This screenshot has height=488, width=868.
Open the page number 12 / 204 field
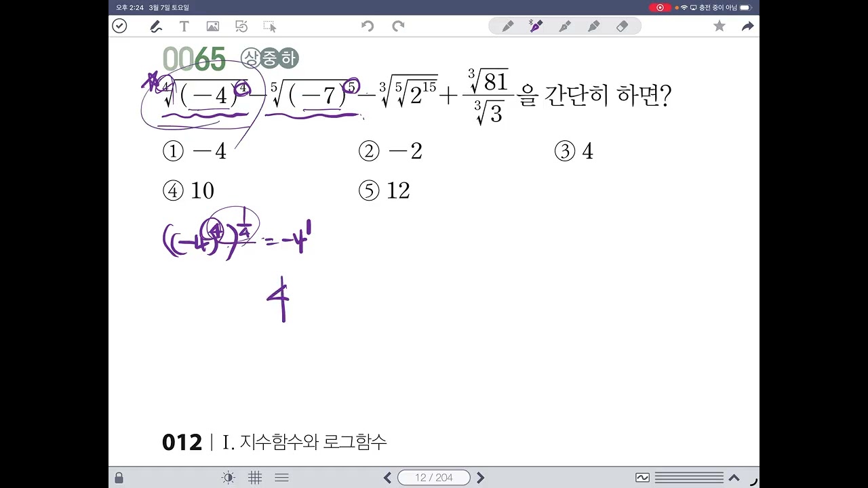434,478
